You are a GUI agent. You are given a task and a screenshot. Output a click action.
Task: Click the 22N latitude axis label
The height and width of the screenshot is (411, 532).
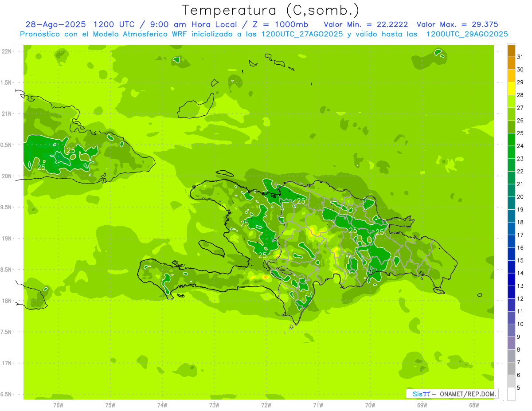7,51
